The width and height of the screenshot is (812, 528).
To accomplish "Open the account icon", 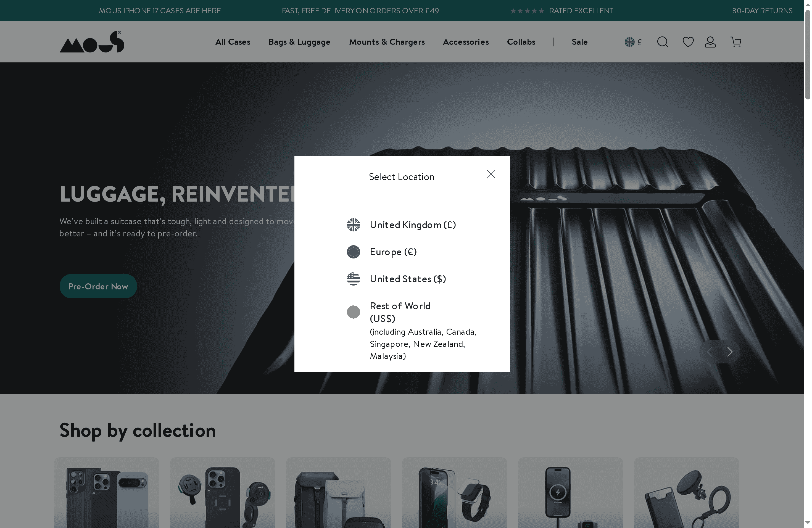I will [x=710, y=42].
